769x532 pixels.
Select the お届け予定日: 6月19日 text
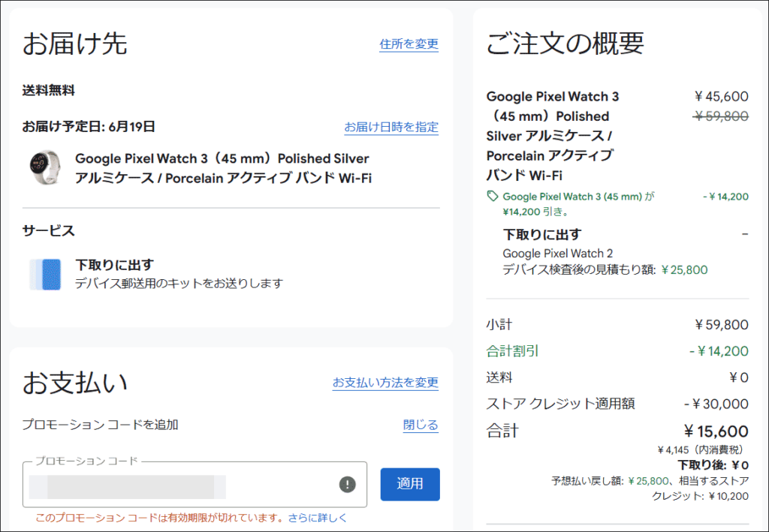[x=89, y=126]
